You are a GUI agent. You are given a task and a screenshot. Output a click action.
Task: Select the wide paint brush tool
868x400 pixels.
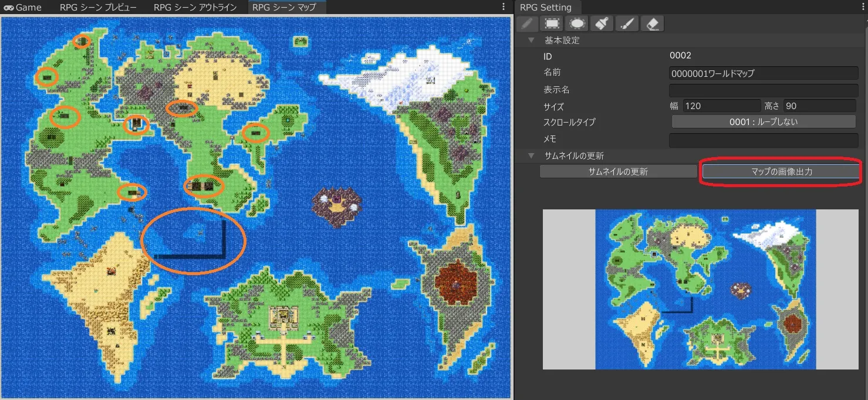tap(603, 23)
